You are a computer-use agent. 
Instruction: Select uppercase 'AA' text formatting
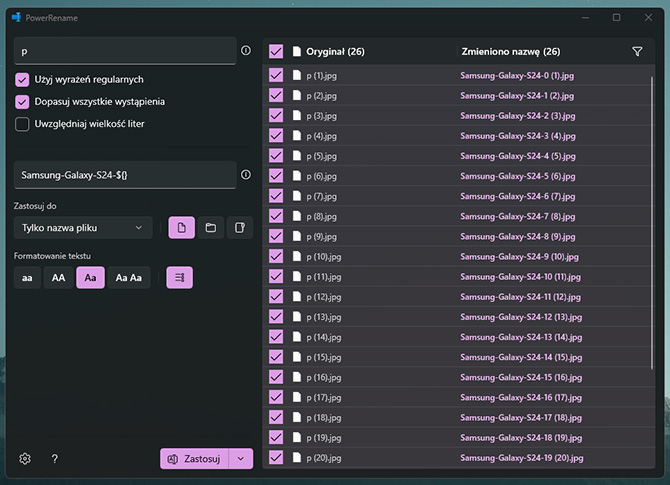pos(59,278)
